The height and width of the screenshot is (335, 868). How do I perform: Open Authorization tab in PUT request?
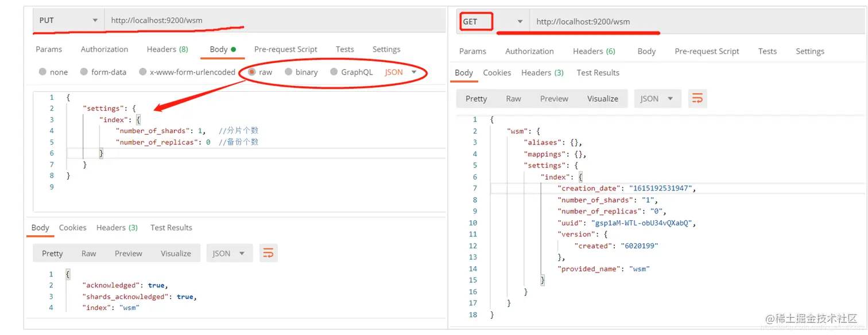(104, 49)
